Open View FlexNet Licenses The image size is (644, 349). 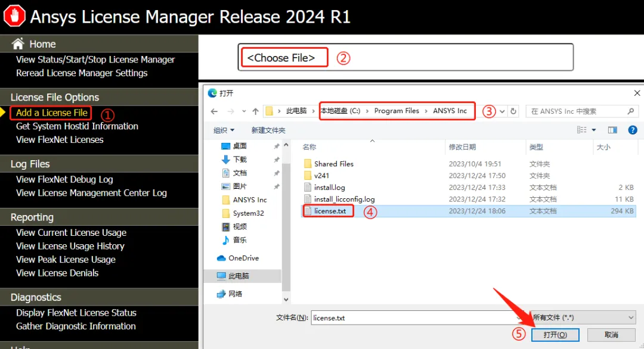click(x=60, y=140)
